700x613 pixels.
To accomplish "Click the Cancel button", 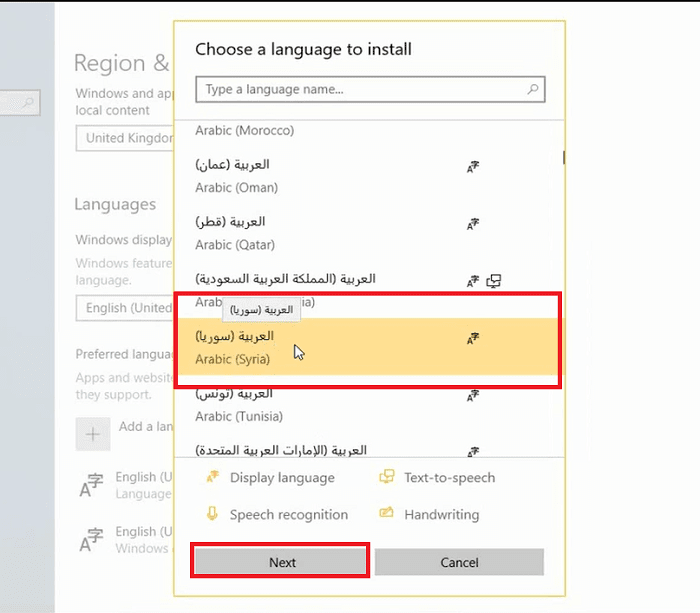I will coord(459,562).
